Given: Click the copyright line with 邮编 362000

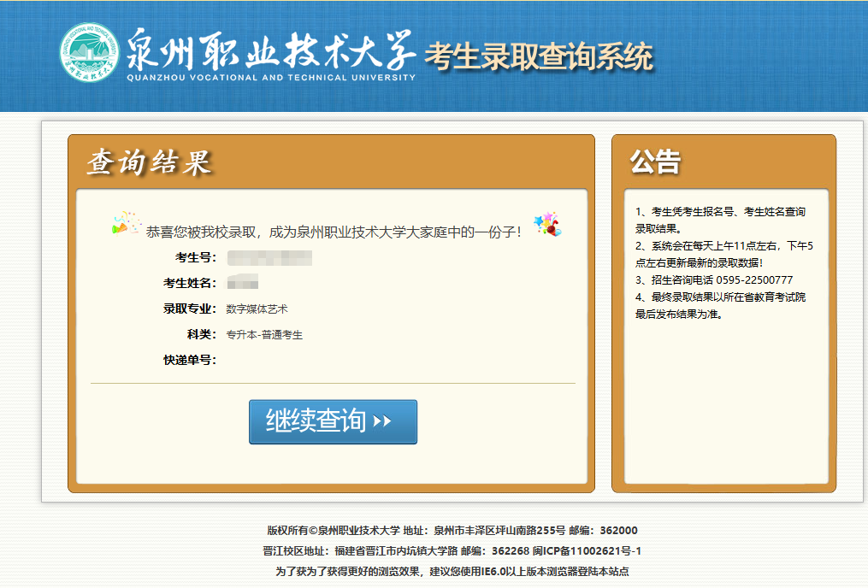Looking at the screenshot, I should [x=452, y=531].
